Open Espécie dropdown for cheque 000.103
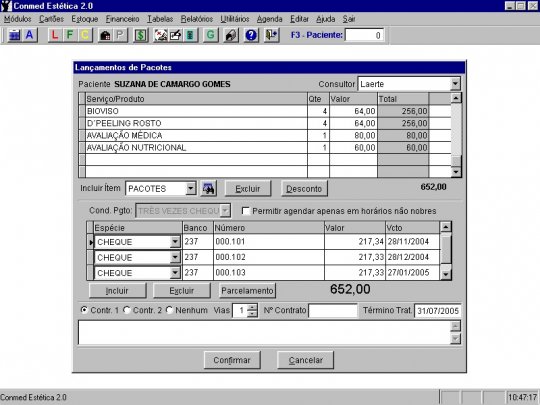The height and width of the screenshot is (405, 540). (175, 273)
